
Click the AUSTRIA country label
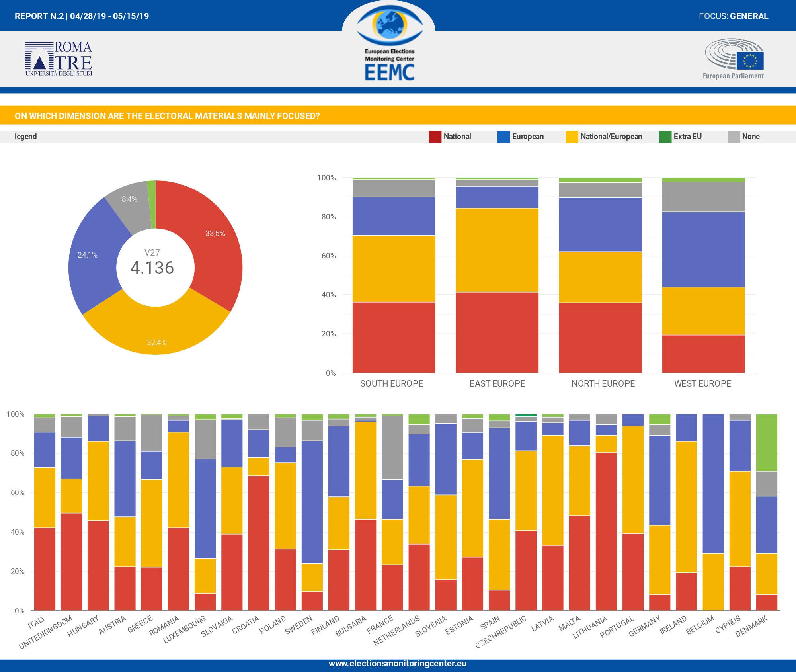tap(112, 625)
